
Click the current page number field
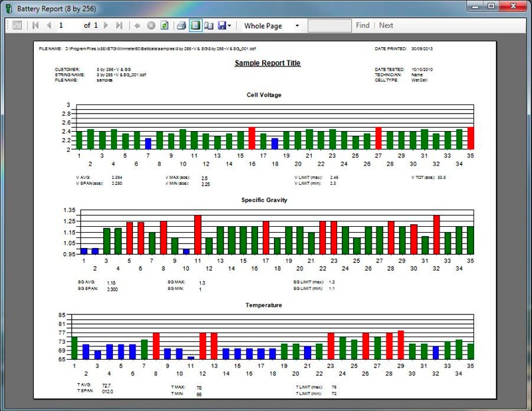point(68,25)
